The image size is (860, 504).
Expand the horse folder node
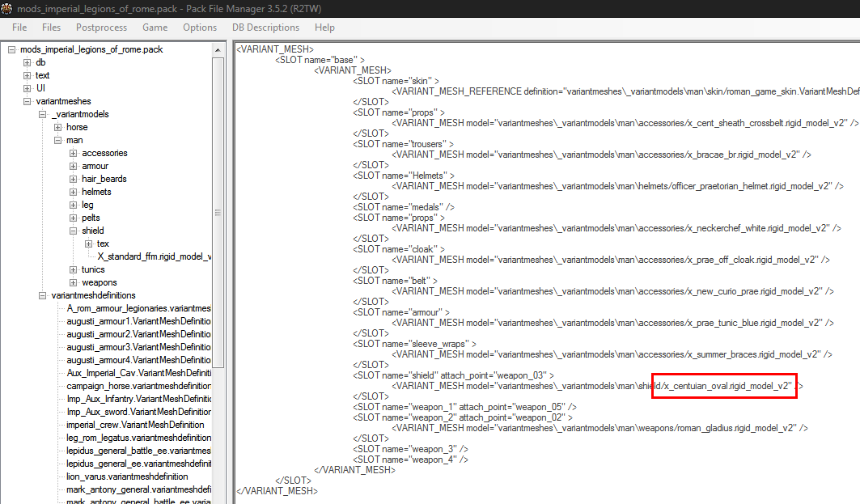point(57,127)
